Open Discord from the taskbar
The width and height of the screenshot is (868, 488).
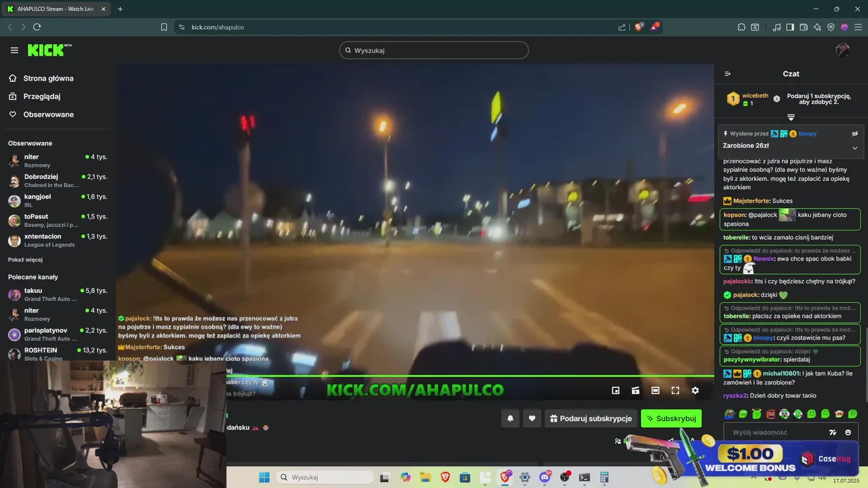pyautogui.click(x=545, y=477)
